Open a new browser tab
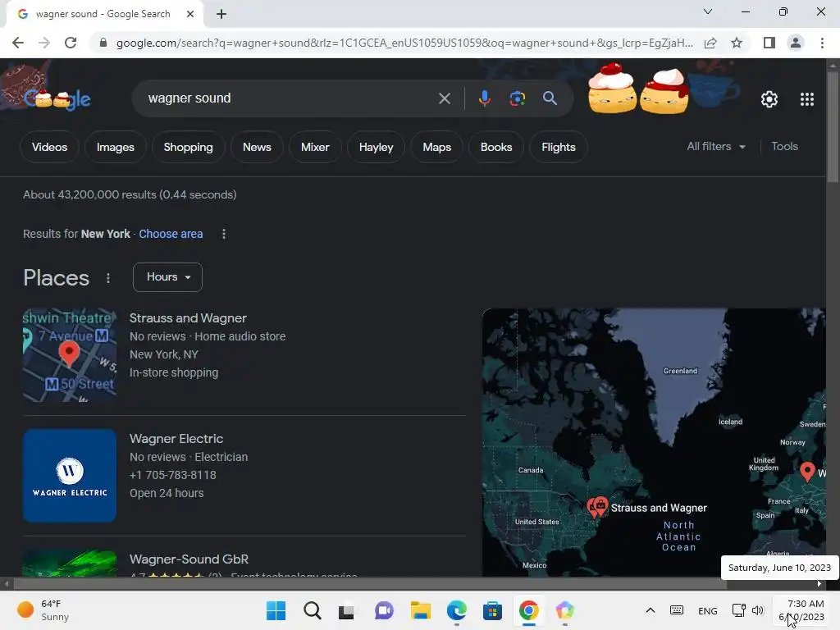This screenshot has width=840, height=630. 221,14
